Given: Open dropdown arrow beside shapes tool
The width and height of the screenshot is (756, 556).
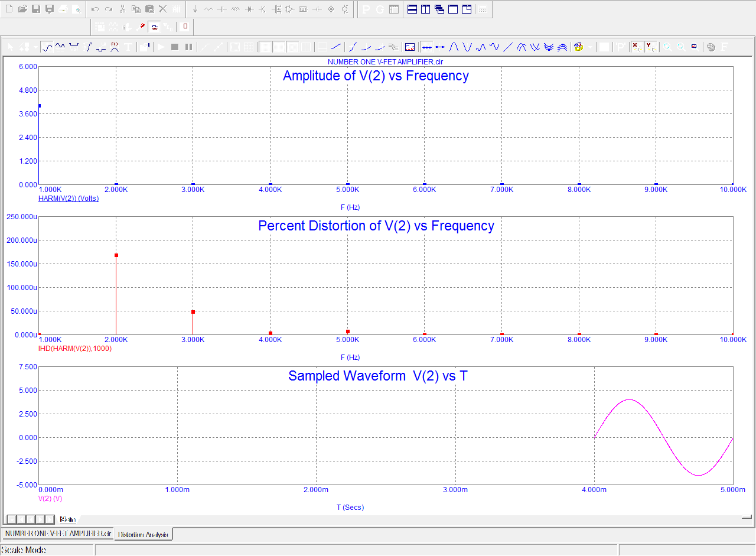Looking at the screenshot, I should click(x=35, y=47).
